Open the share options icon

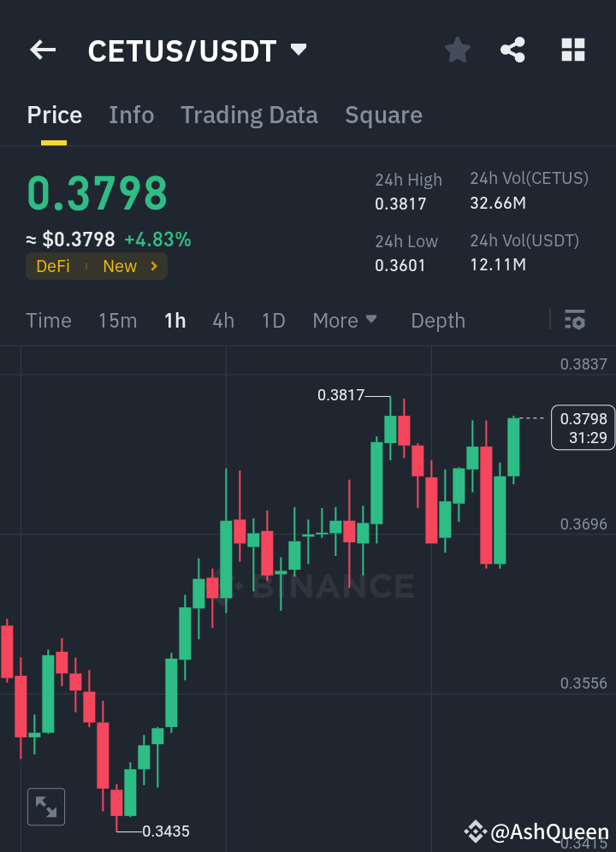[x=512, y=50]
